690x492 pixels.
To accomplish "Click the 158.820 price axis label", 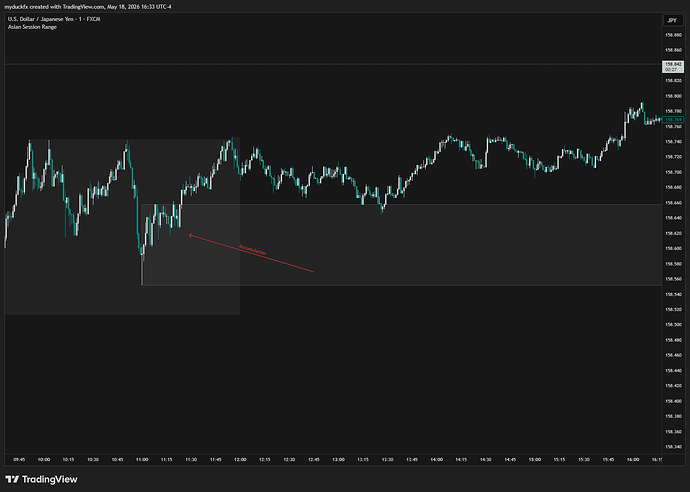I will (673, 81).
